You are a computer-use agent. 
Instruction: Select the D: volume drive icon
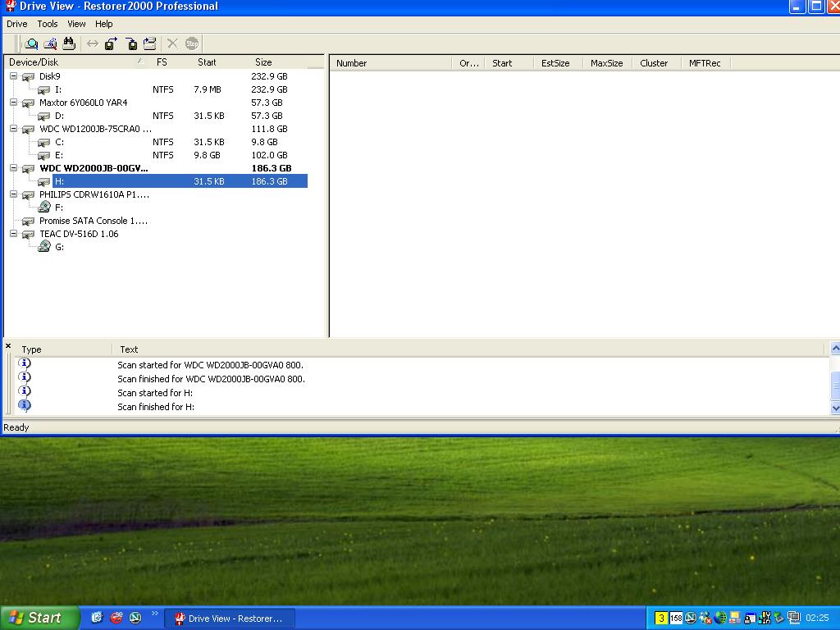[44, 116]
